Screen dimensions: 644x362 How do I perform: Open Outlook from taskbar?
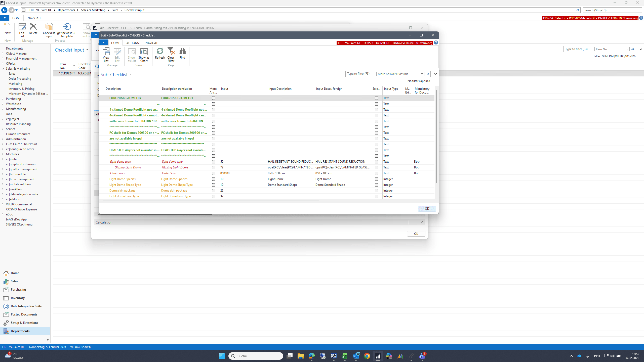[356, 356]
